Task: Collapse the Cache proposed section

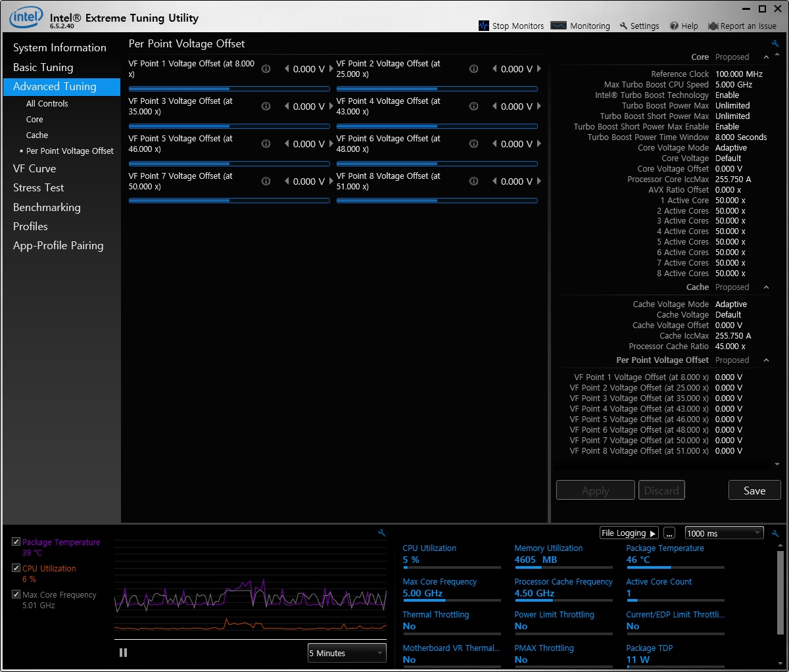Action: pos(766,287)
